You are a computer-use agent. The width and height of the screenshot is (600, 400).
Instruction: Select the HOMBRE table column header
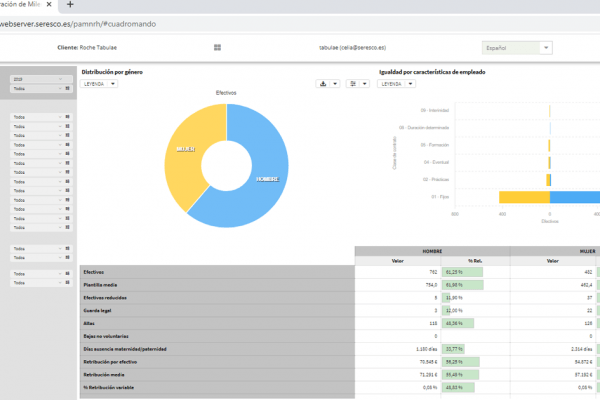coord(433,250)
